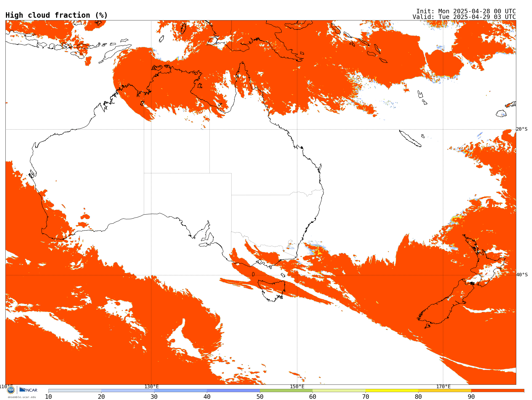Click the 40-50 periwinkle colorbar segment
Viewport: 532px width, 400px height.
pos(233,391)
